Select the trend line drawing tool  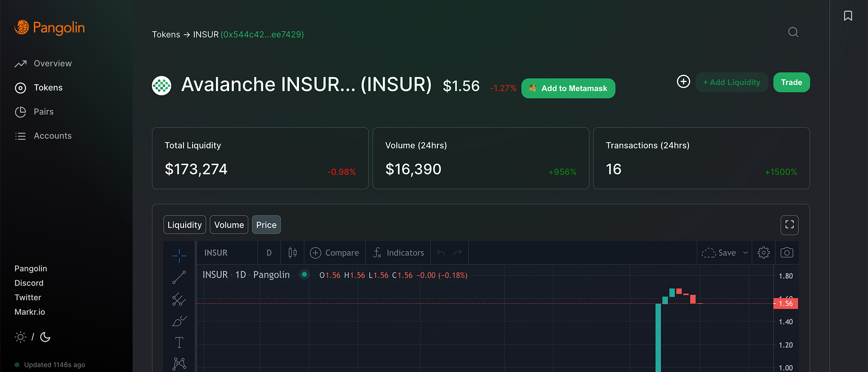[x=179, y=277]
